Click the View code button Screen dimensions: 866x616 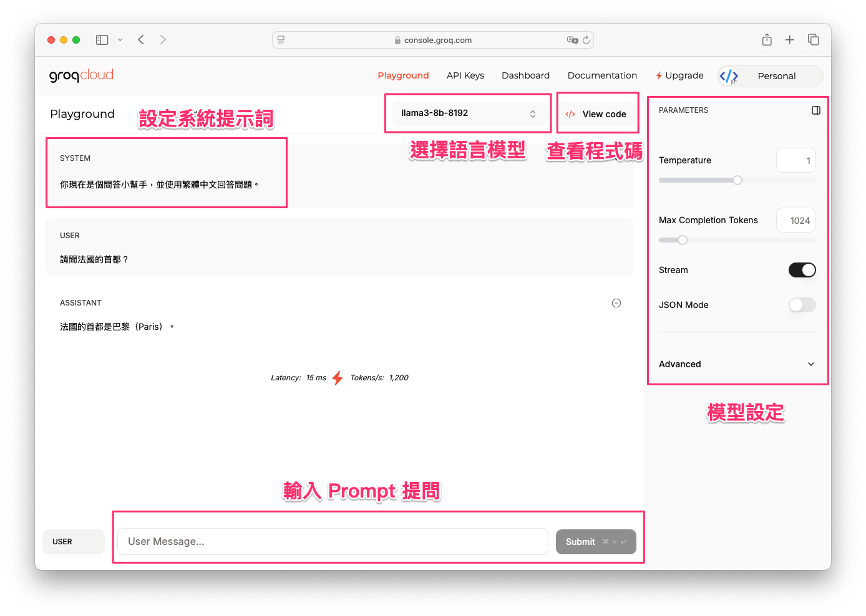[596, 114]
